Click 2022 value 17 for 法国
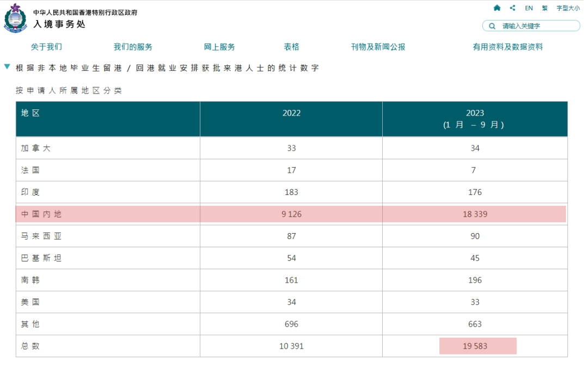 [x=291, y=170]
